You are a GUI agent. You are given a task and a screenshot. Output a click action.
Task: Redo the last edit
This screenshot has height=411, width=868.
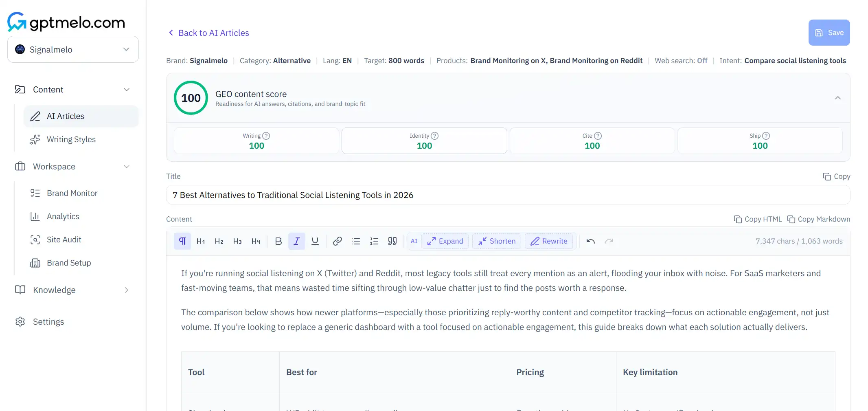click(609, 241)
